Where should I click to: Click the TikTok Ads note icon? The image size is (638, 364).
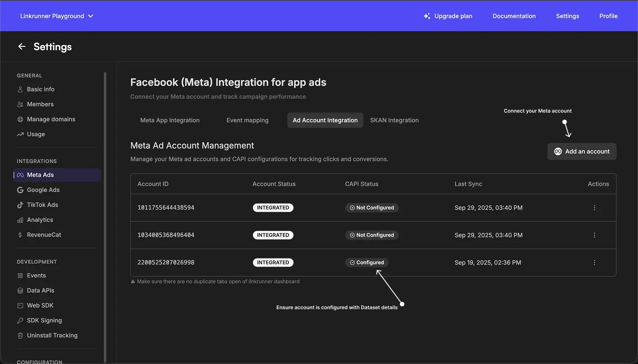(19, 205)
